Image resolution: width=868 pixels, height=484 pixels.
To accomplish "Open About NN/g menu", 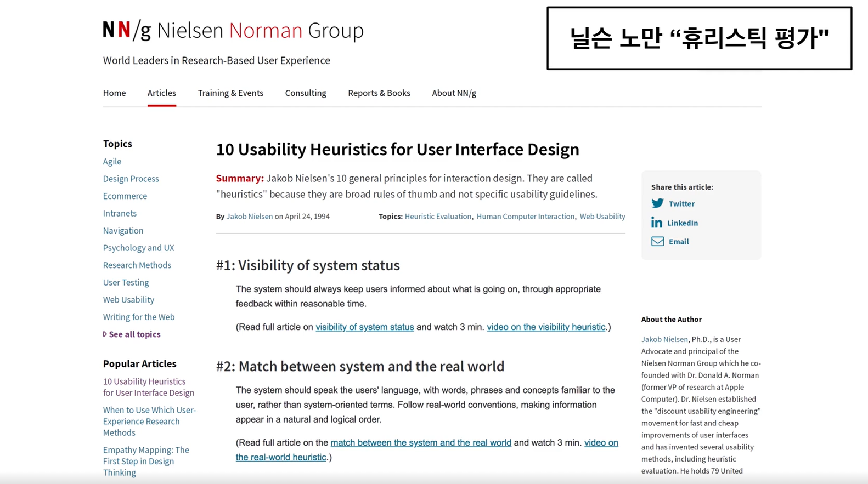I will pos(454,93).
